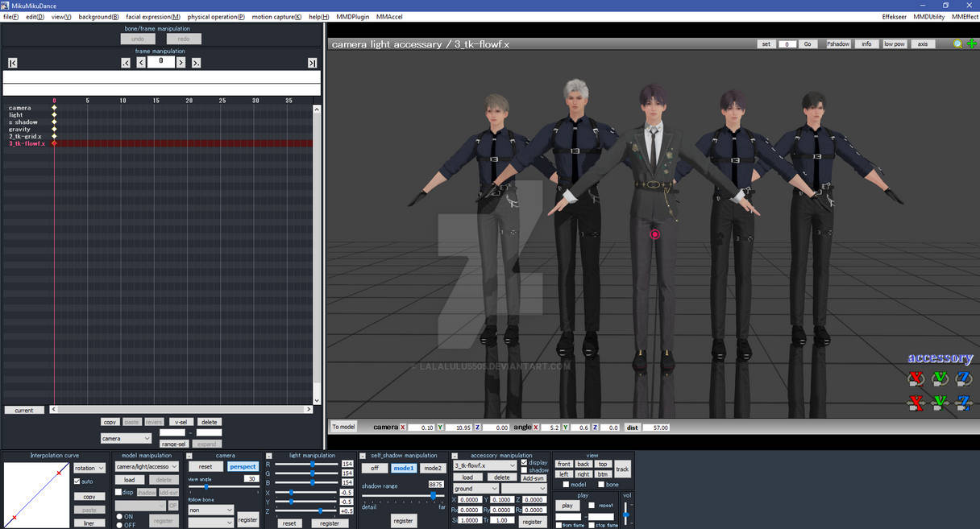Image resolution: width=980 pixels, height=529 pixels.
Task: Open the 3_tk-flowf.x accessory dropdown
Action: tap(484, 465)
